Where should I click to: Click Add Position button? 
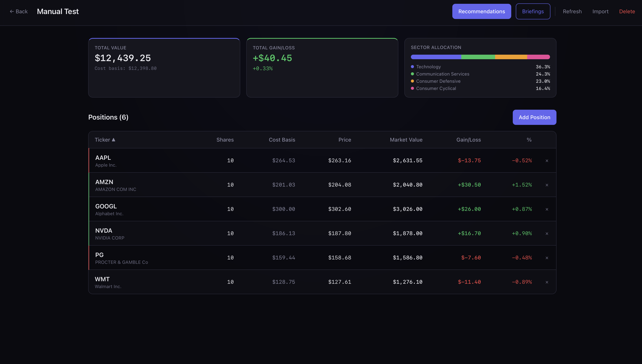[534, 117]
